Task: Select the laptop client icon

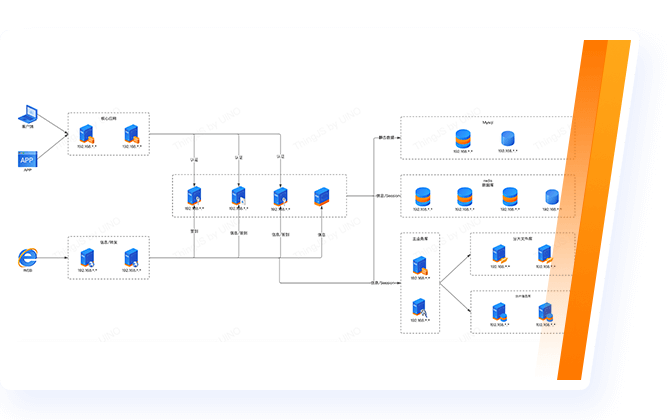Action: tap(28, 114)
